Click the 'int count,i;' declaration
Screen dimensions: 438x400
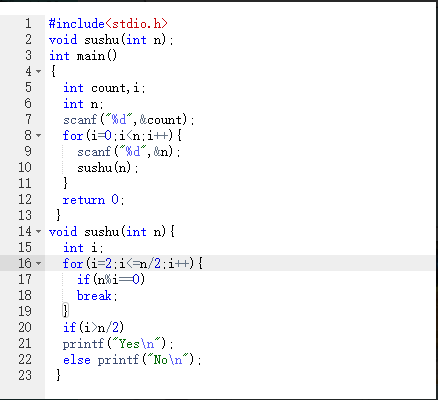point(104,88)
